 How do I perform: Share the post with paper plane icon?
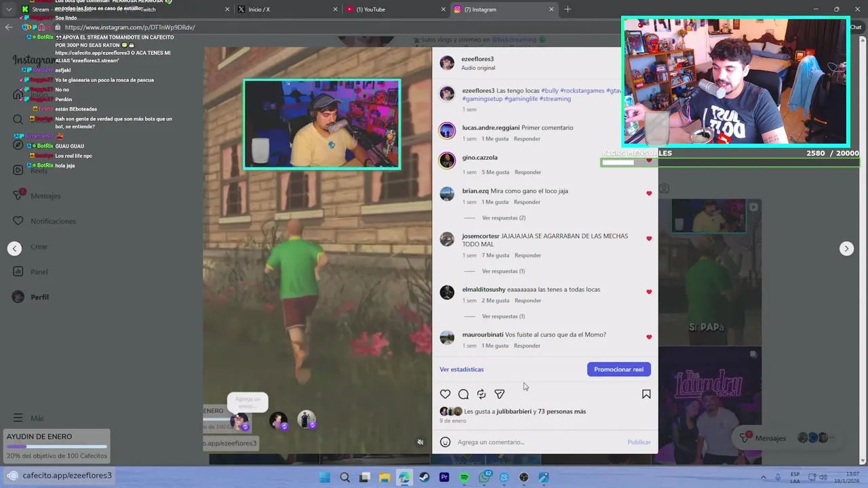pos(499,394)
